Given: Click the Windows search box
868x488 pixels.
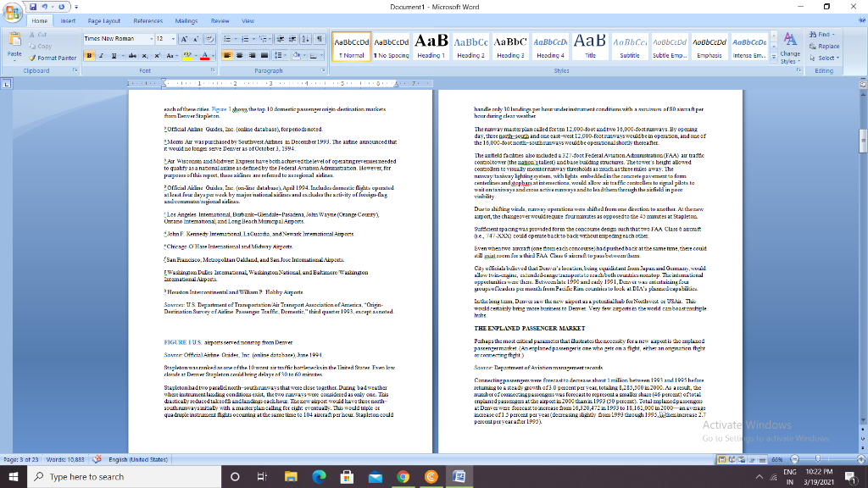Looking at the screenshot, I should tap(102, 475).
